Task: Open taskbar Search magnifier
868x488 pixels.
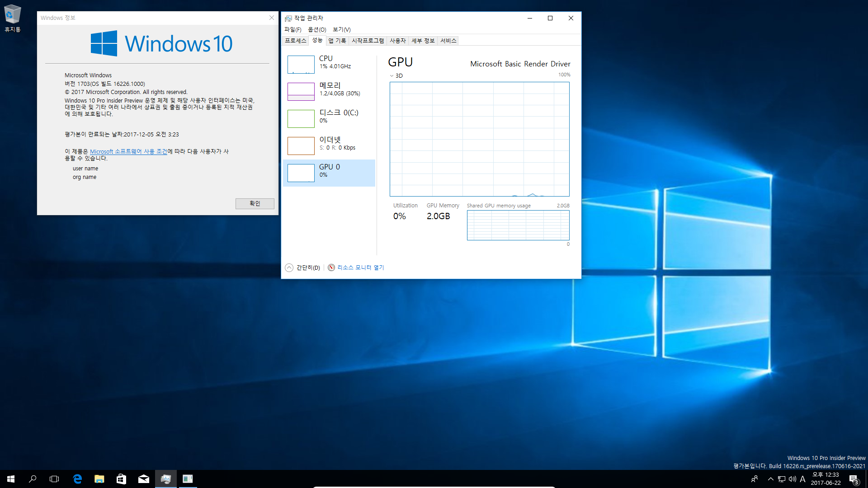Action: coord(33,479)
